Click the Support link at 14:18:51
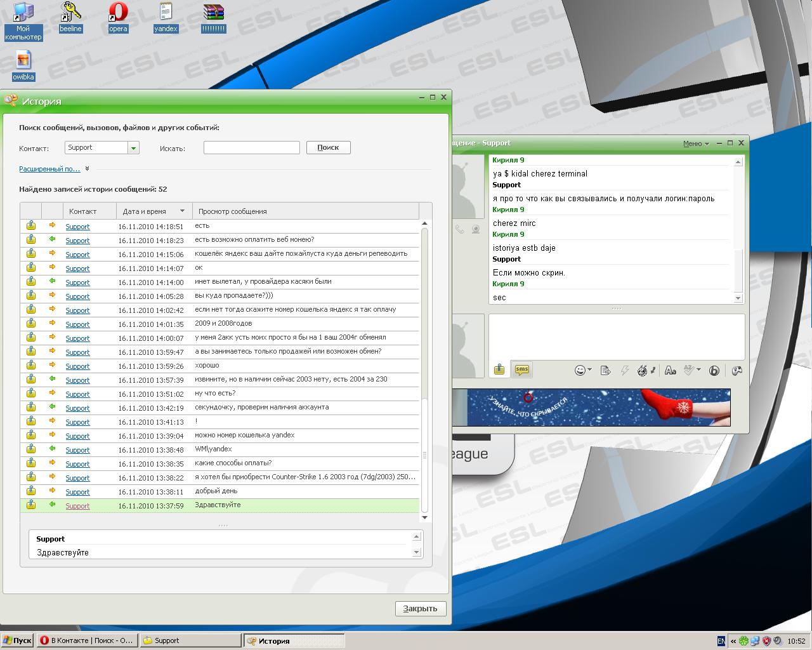This screenshot has width=812, height=650. click(x=77, y=227)
